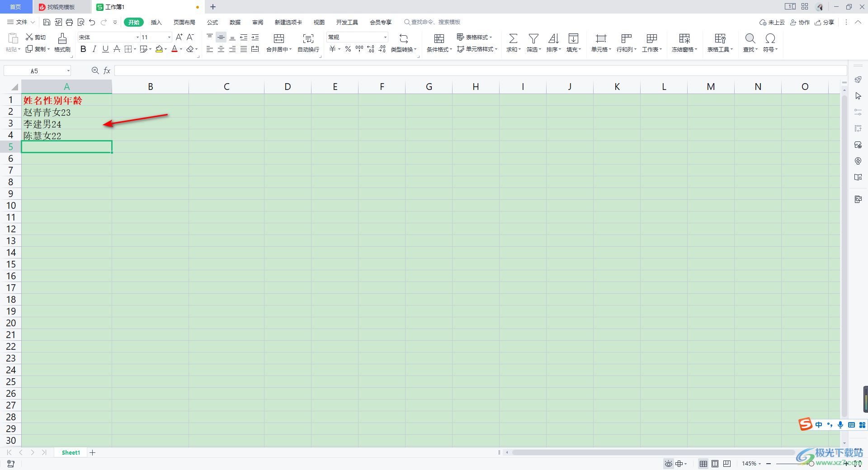Decrease font size with A- icon
This screenshot has height=470, width=868.
190,37
